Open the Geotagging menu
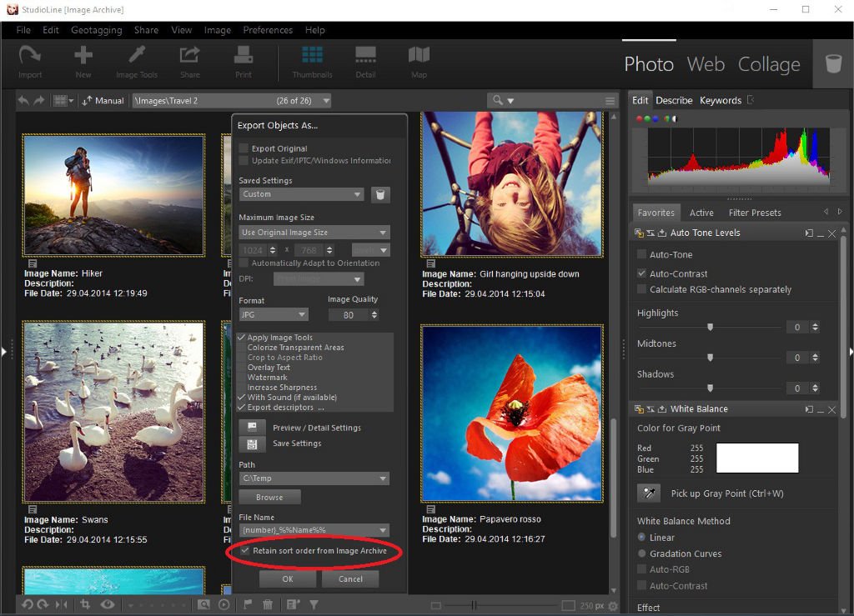This screenshot has width=854, height=616. [x=97, y=30]
